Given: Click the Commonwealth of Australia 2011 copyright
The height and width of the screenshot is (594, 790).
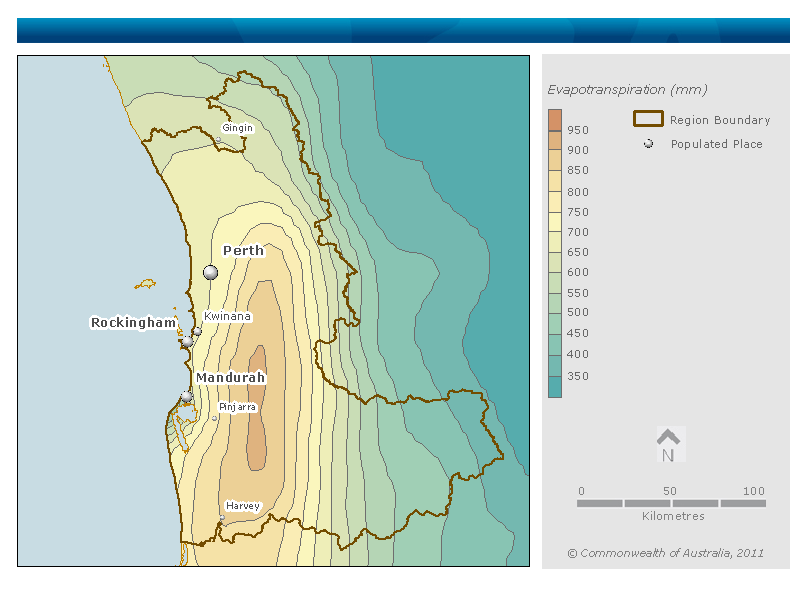Looking at the screenshot, I should click(666, 553).
